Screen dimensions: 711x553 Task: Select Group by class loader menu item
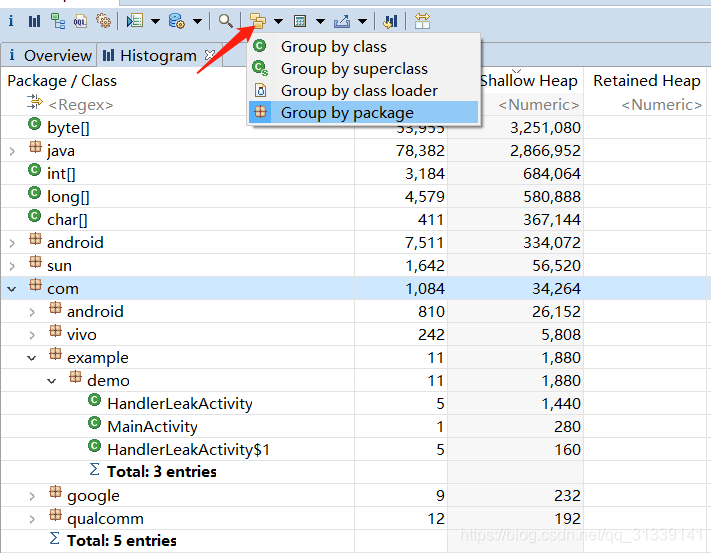pos(364,91)
